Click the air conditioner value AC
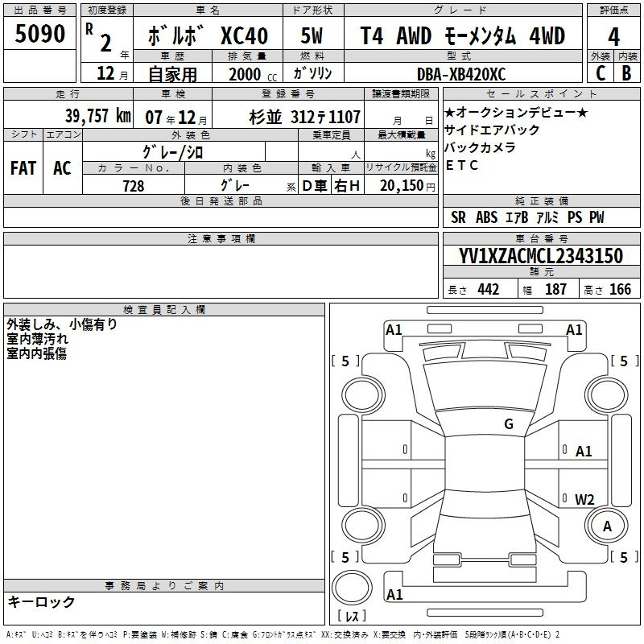Viewport: 644px width, 644px height. coord(62,168)
